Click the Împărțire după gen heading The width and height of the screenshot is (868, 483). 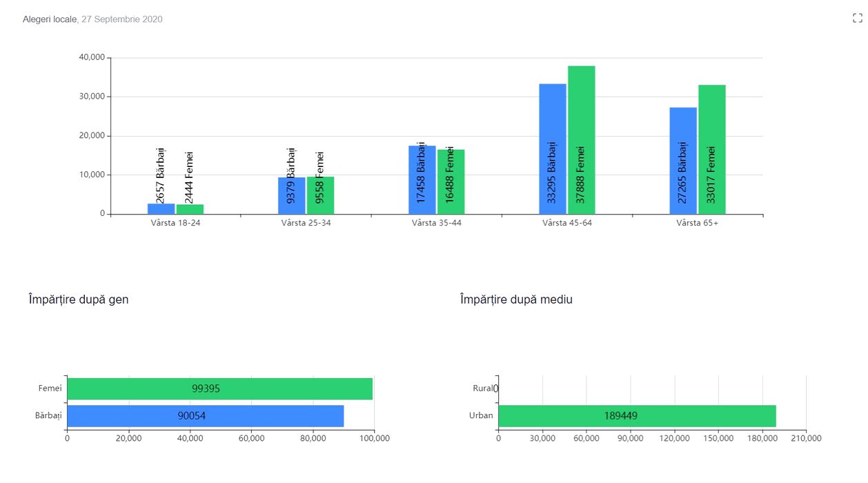click(x=79, y=299)
